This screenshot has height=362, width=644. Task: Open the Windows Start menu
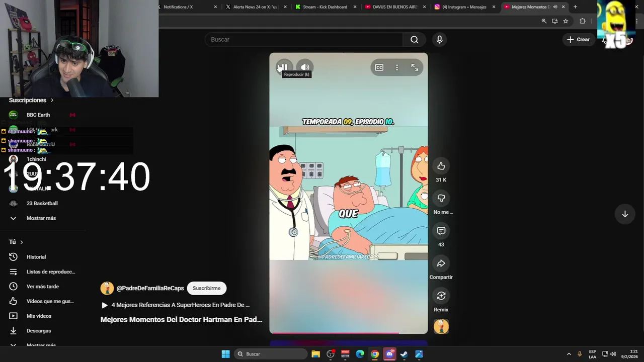tap(225, 354)
